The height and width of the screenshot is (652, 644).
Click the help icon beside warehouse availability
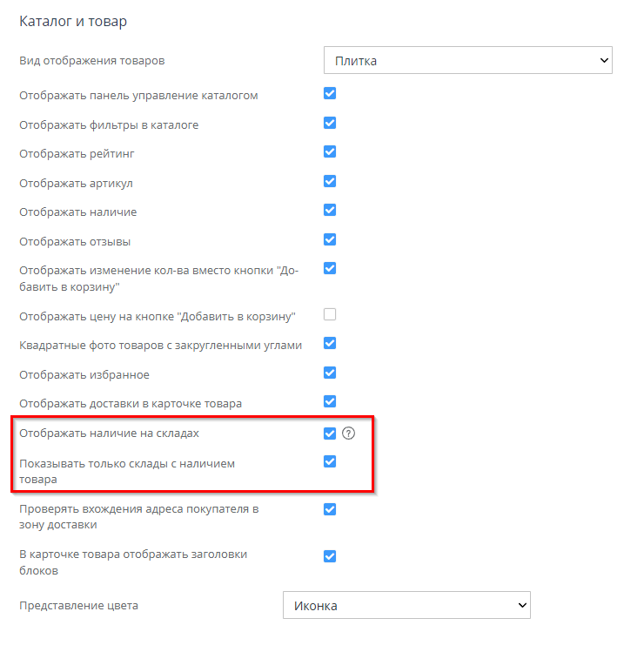point(349,433)
